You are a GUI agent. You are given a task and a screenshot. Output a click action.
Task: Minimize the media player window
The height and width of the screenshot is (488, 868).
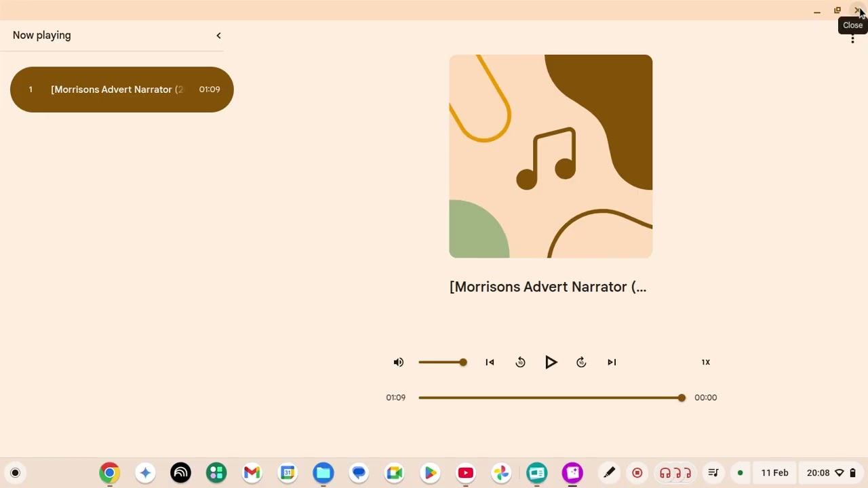[x=817, y=11]
